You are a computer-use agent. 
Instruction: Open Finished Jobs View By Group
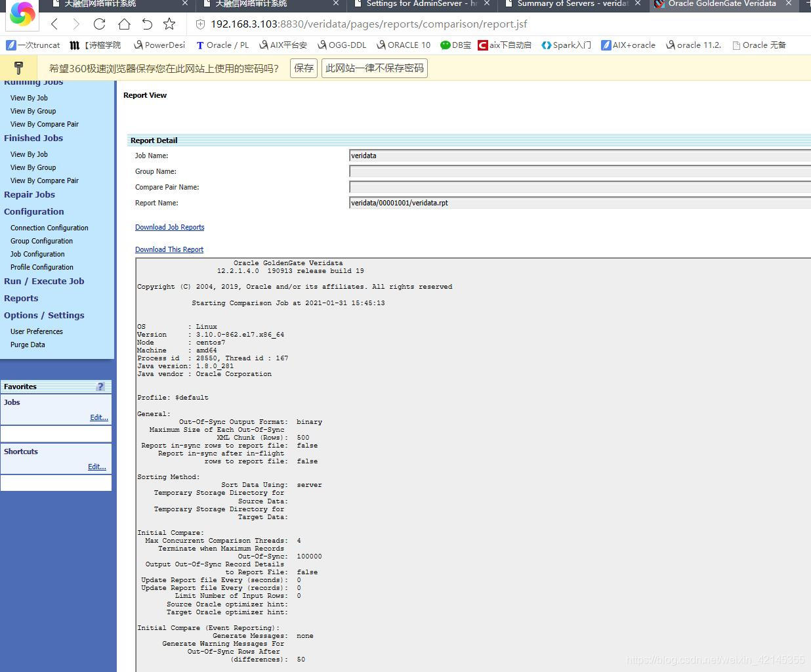pos(33,167)
